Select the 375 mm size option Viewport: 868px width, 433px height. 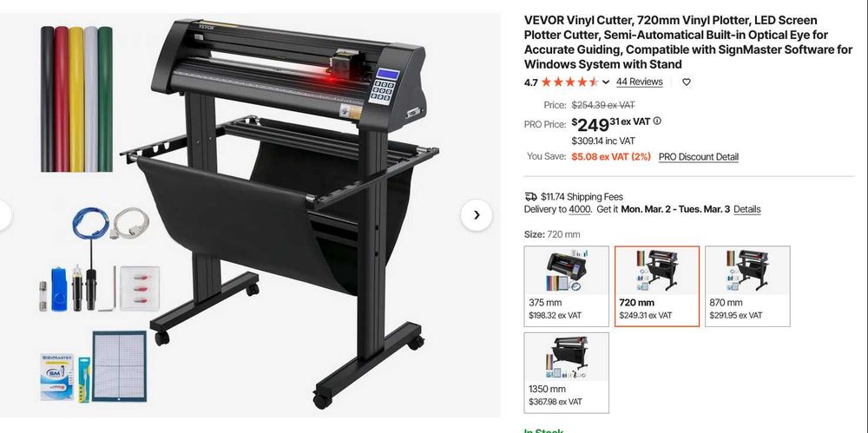point(566,286)
